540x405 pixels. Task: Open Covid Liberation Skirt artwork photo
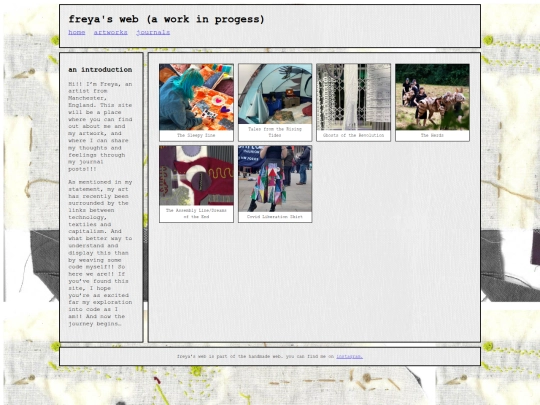click(275, 178)
